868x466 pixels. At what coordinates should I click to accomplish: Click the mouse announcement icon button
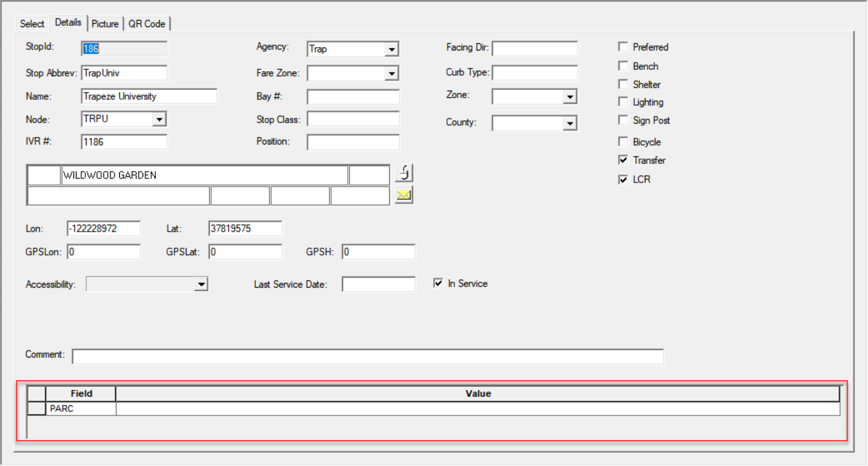(x=403, y=172)
